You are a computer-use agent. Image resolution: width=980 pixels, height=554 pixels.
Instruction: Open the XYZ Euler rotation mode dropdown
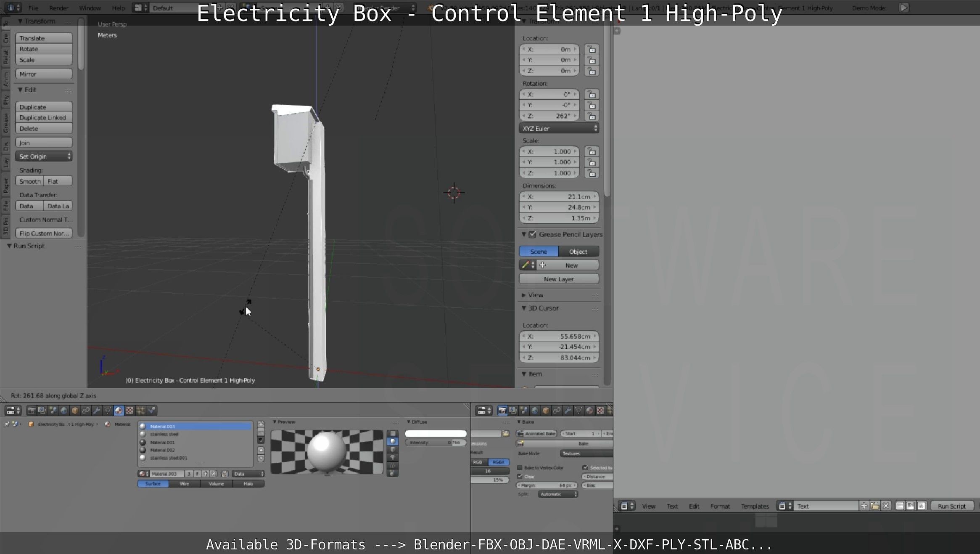tap(559, 128)
